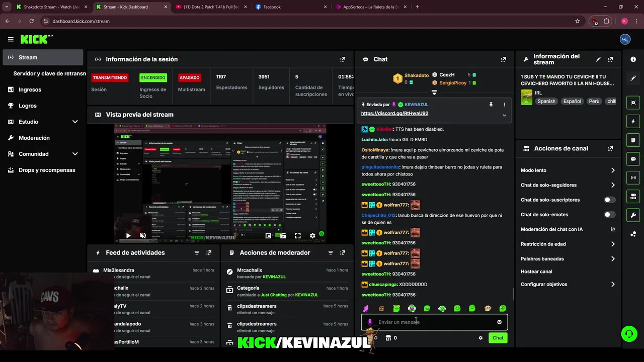Collapse the chat leaderboard with the arrow

(434, 93)
